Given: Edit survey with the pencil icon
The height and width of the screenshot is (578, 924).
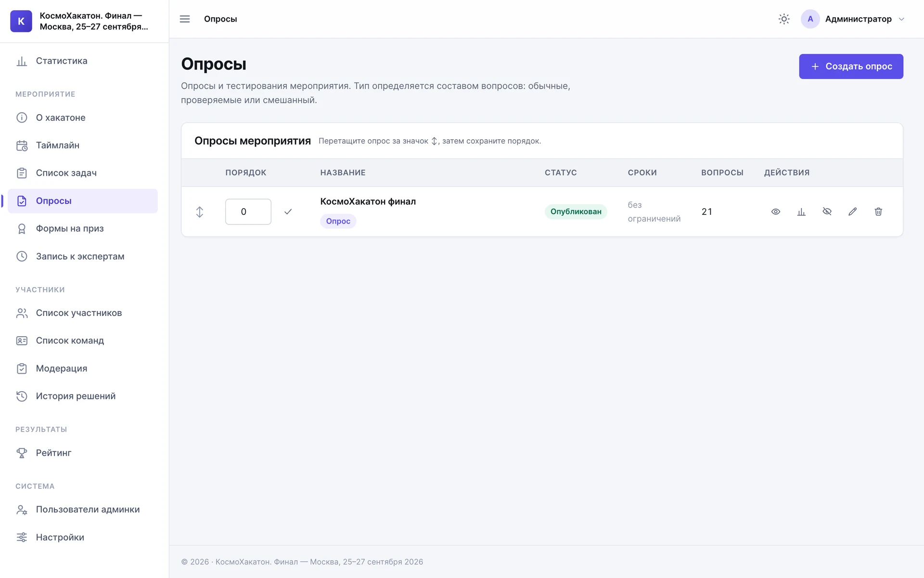Looking at the screenshot, I should [853, 212].
